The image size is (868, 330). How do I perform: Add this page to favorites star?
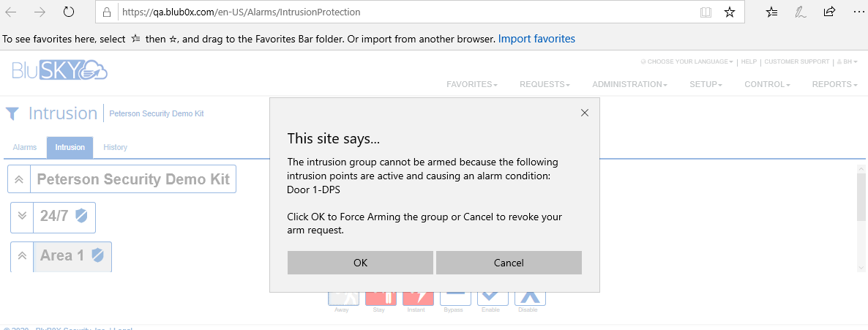[730, 12]
